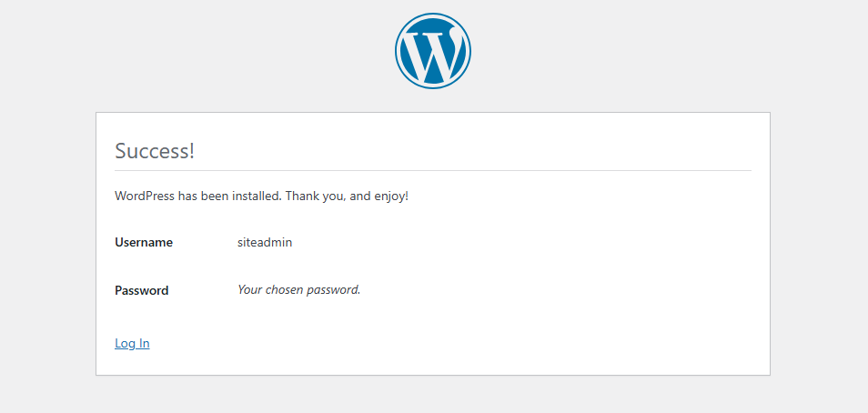The width and height of the screenshot is (868, 413).
Task: Click the Success! heading
Action: click(155, 151)
